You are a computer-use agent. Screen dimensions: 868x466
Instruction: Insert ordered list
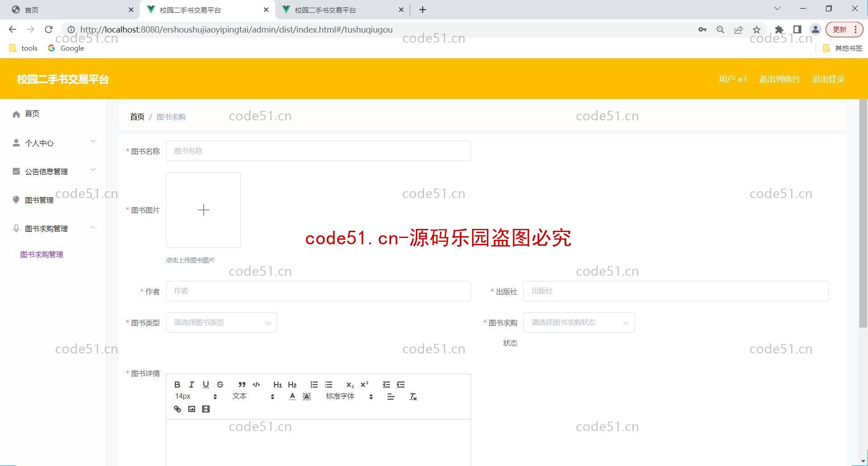pos(314,385)
